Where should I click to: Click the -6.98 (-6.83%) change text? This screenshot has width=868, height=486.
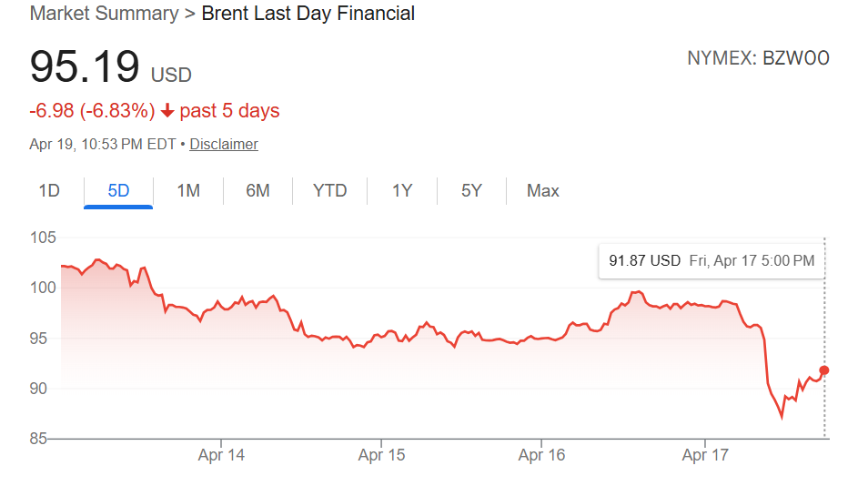[x=92, y=111]
